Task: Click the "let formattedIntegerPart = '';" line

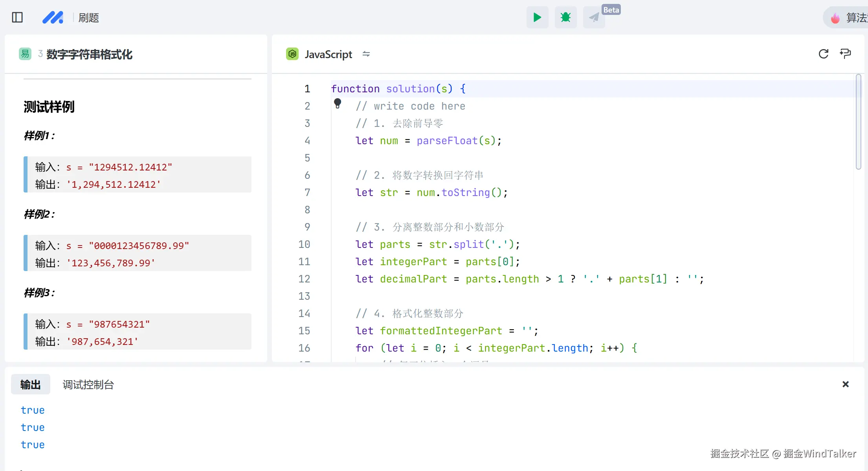Action: pyautogui.click(x=447, y=331)
